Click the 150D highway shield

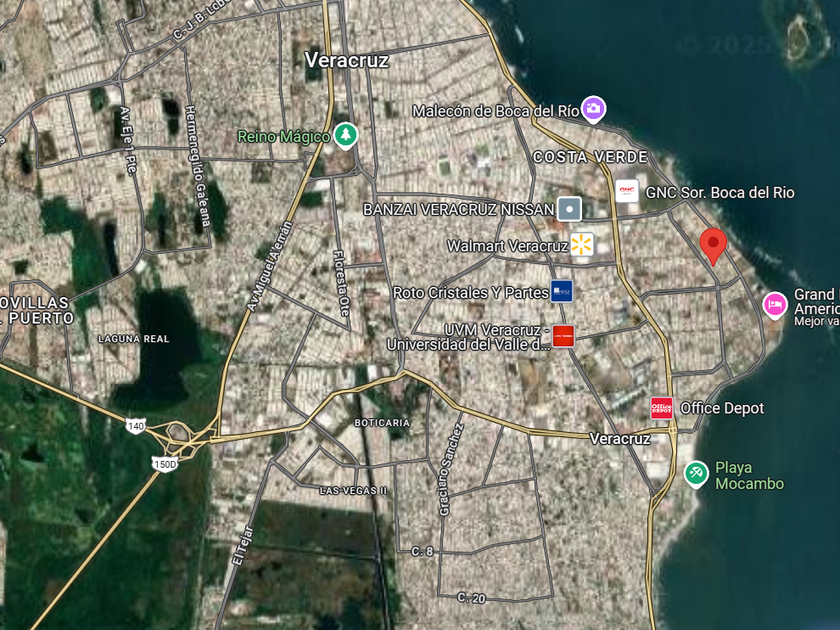coord(165,463)
